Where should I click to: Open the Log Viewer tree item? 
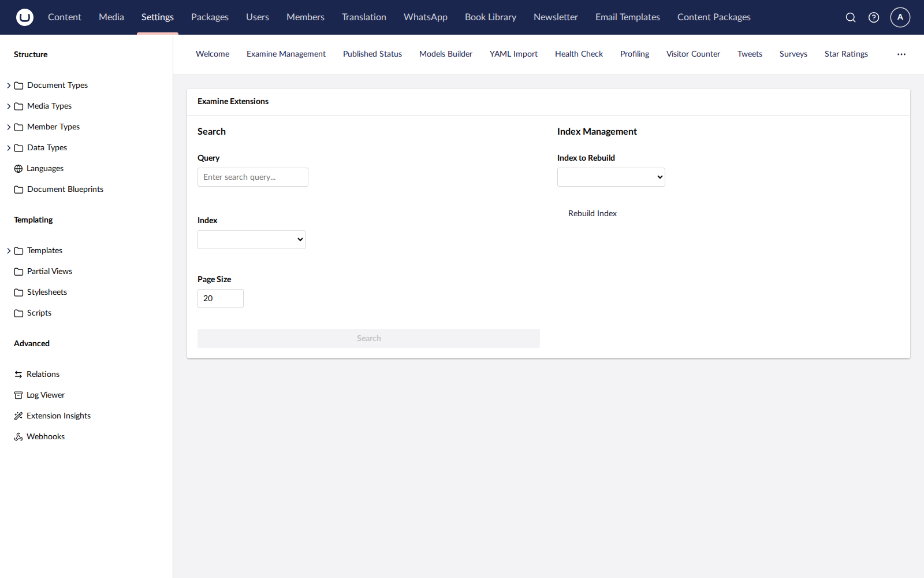(46, 395)
